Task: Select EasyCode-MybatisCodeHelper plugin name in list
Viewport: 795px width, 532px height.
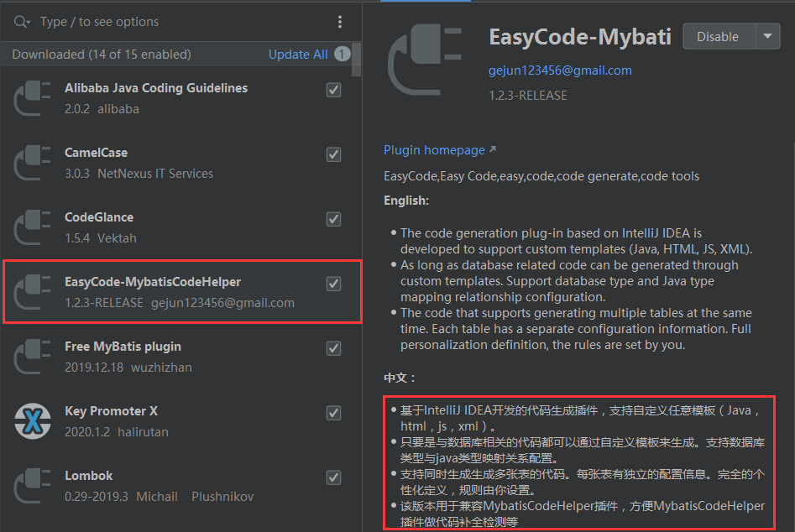Action: tap(153, 282)
